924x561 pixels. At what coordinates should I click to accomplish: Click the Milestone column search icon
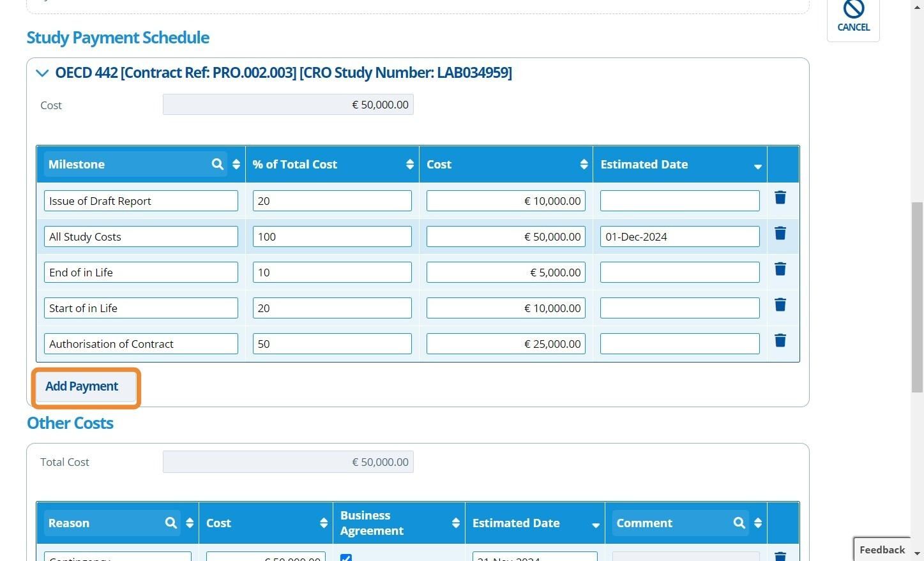click(218, 165)
